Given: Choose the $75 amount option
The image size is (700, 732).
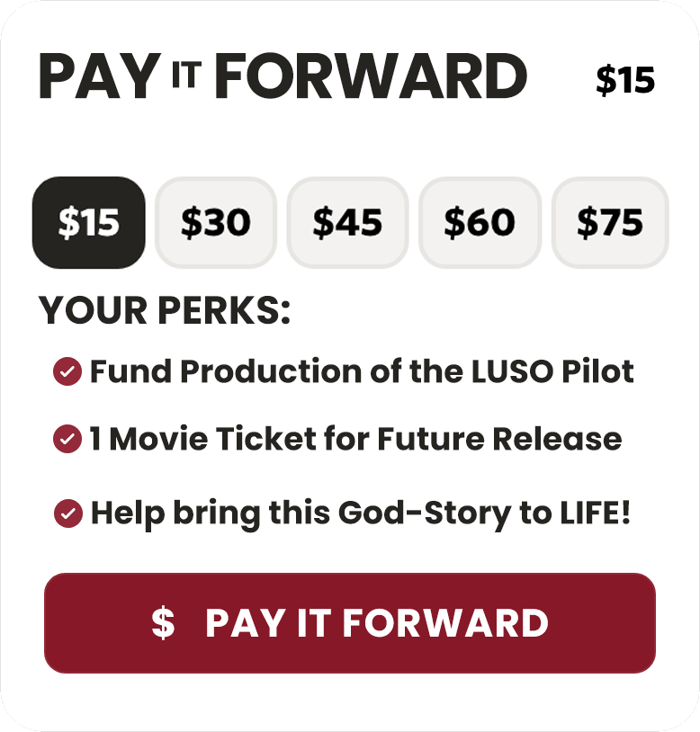Looking at the screenshot, I should (610, 223).
